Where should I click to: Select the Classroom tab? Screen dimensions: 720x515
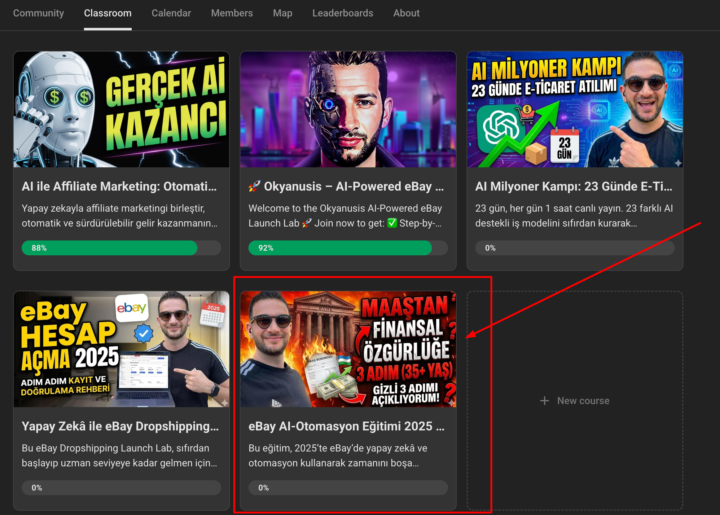(x=107, y=13)
